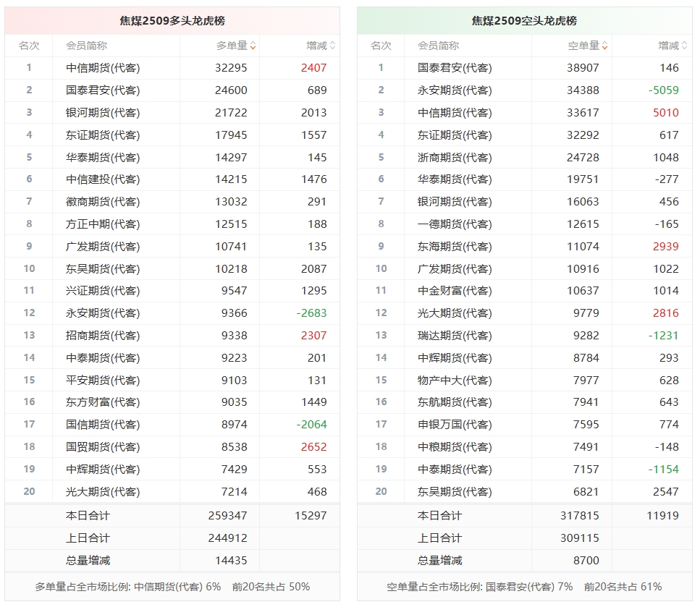This screenshot has width=700, height=607.
Task: Select 永安期货(代客) in long table rank 12
Action: pyautogui.click(x=103, y=313)
